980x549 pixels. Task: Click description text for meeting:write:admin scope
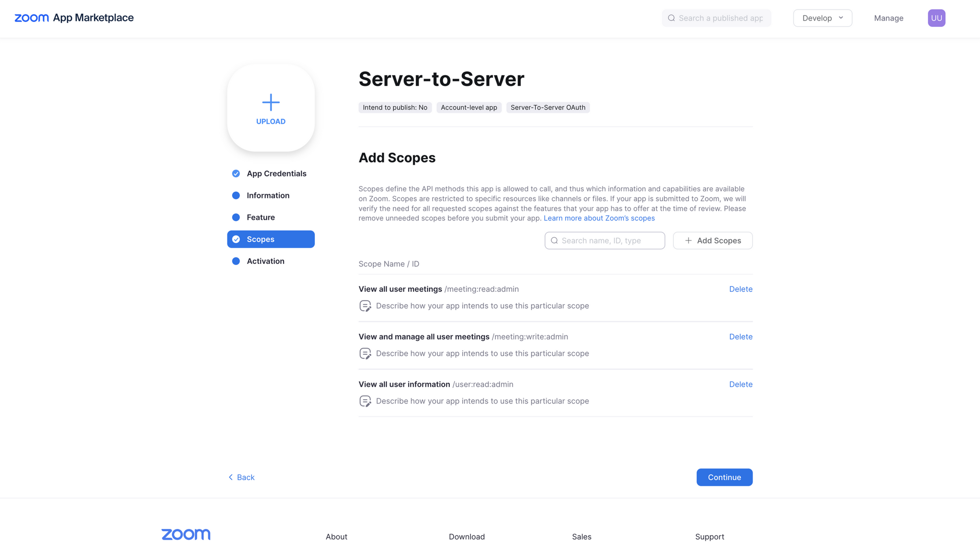[482, 354]
